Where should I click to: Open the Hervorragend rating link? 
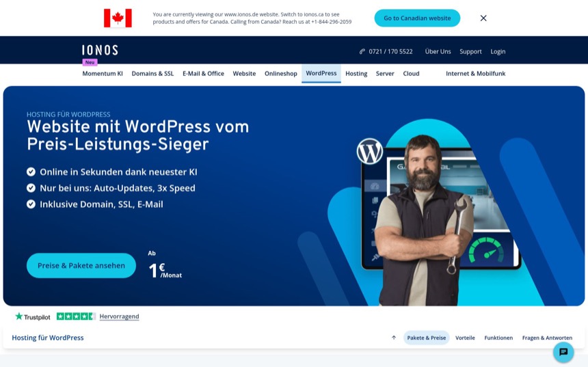tap(119, 316)
